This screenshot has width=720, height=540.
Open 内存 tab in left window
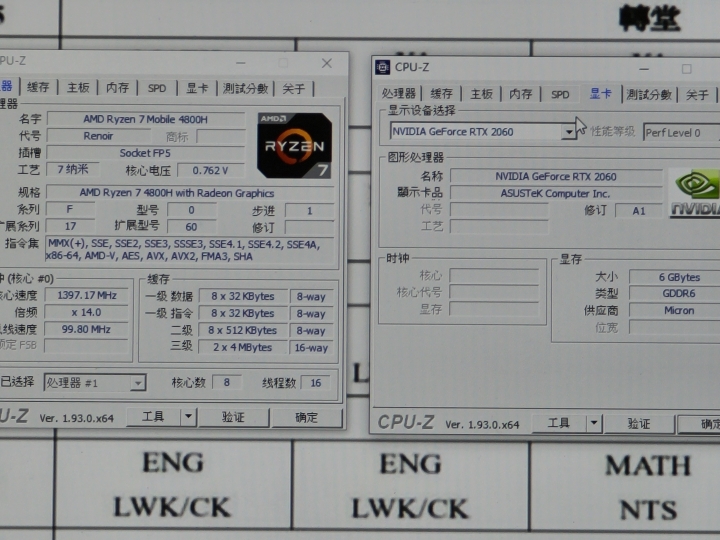click(118, 87)
